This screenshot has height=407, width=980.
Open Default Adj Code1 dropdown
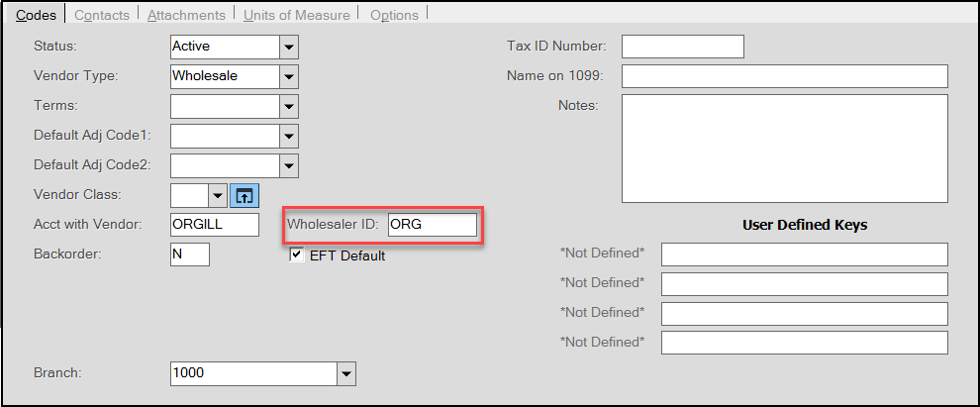pyautogui.click(x=288, y=136)
